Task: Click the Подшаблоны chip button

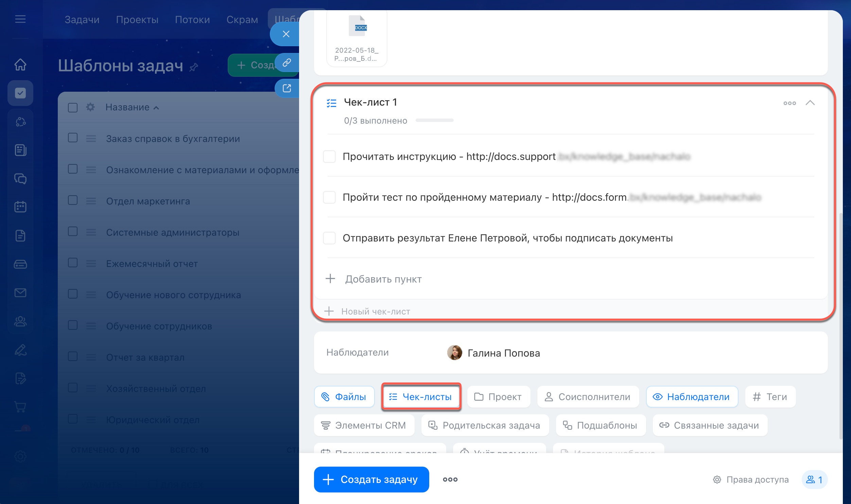Action: (601, 425)
